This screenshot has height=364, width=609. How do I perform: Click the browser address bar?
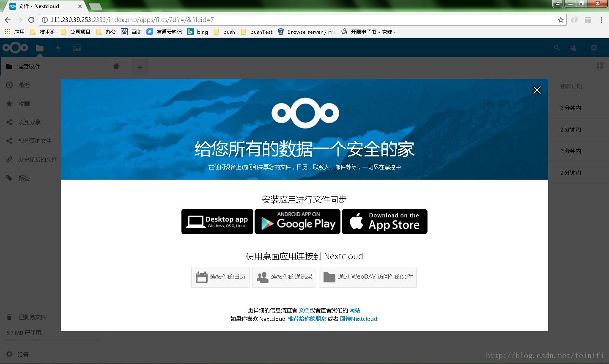tap(296, 19)
